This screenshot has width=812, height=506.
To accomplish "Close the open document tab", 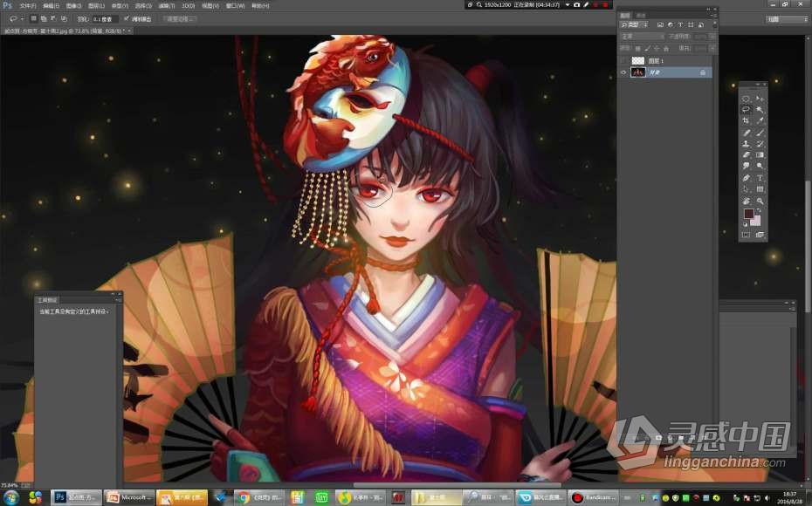I will click(x=129, y=31).
